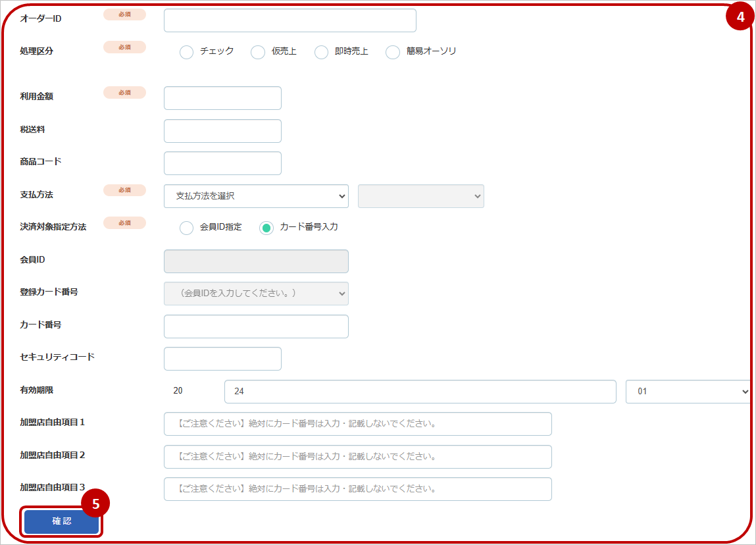The width and height of the screenshot is (756, 545).
Task: Focus the 税送料 tax/shipping field
Action: point(222,130)
